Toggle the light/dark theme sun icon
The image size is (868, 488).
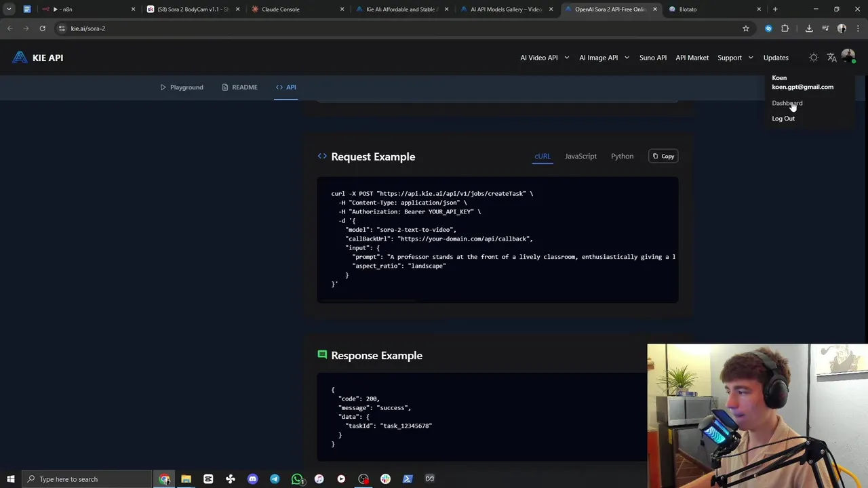coord(814,58)
